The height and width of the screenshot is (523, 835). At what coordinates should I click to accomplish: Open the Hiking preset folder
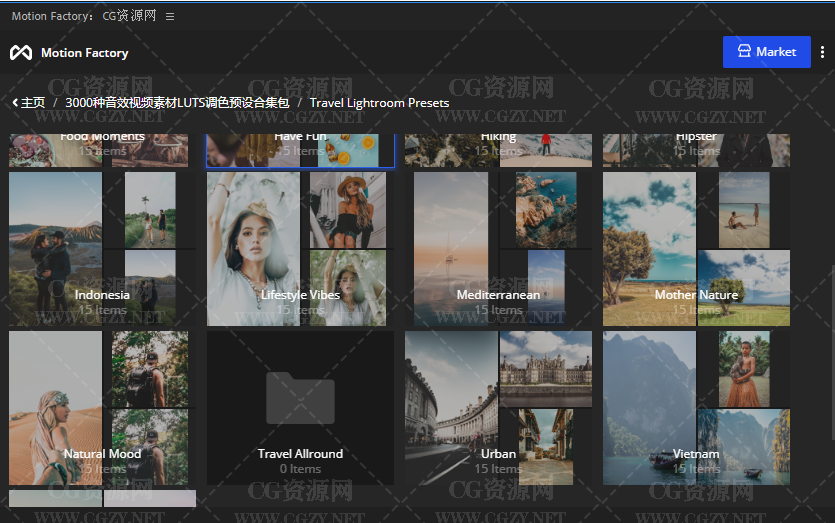498,151
